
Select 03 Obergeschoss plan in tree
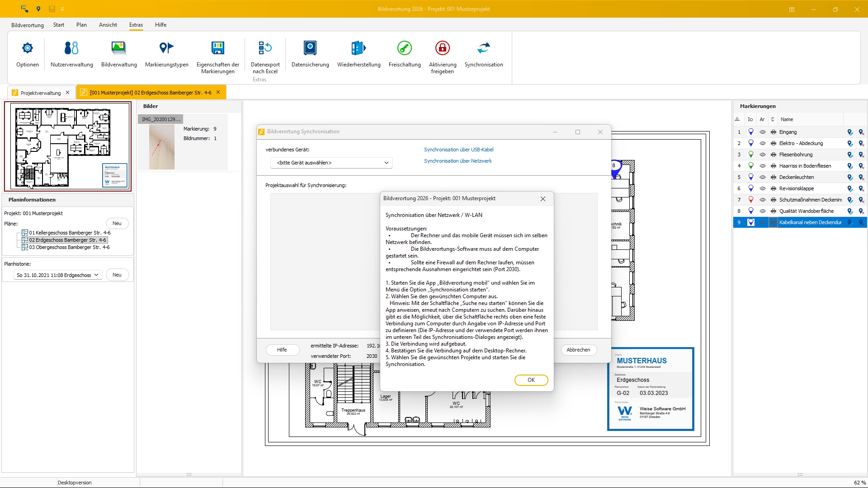point(69,247)
